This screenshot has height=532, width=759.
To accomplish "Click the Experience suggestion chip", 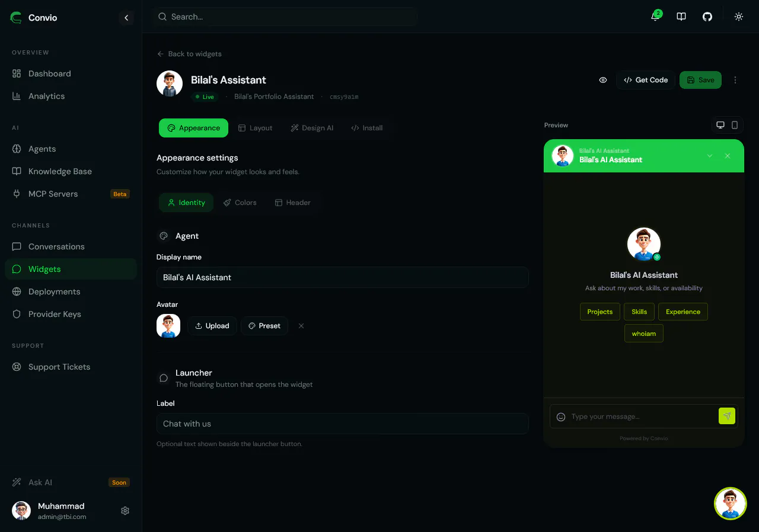I will click(x=683, y=312).
